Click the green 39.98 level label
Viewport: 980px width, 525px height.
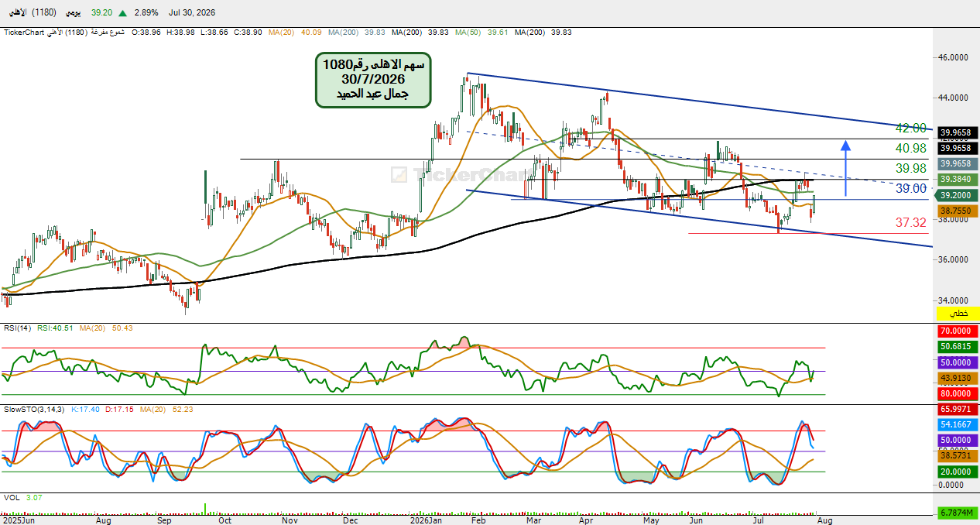pos(911,169)
